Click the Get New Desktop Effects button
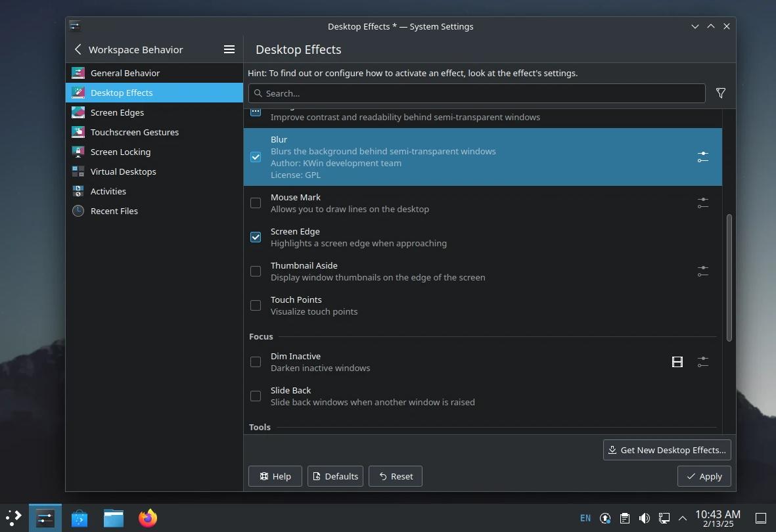 [666, 449]
